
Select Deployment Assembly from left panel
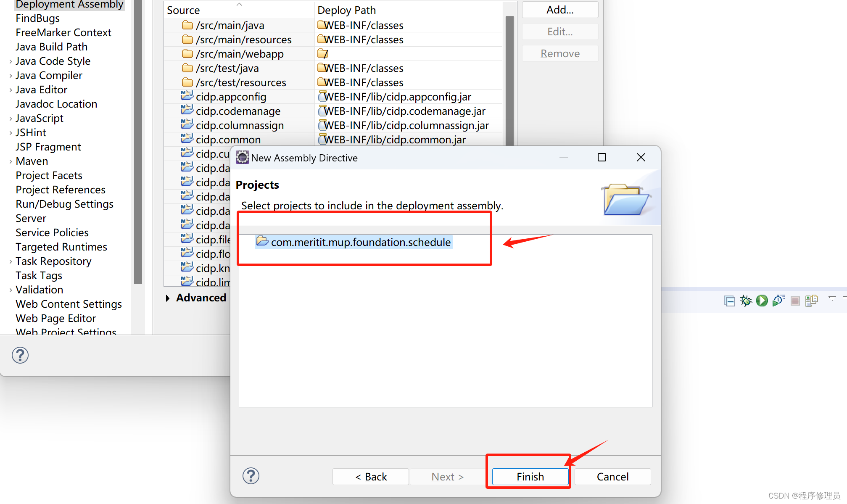point(70,4)
